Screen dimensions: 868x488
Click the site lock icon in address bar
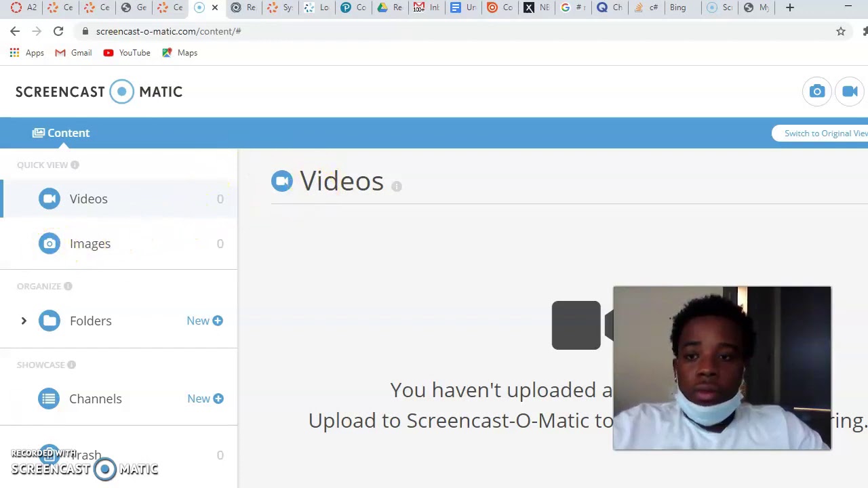click(x=85, y=31)
